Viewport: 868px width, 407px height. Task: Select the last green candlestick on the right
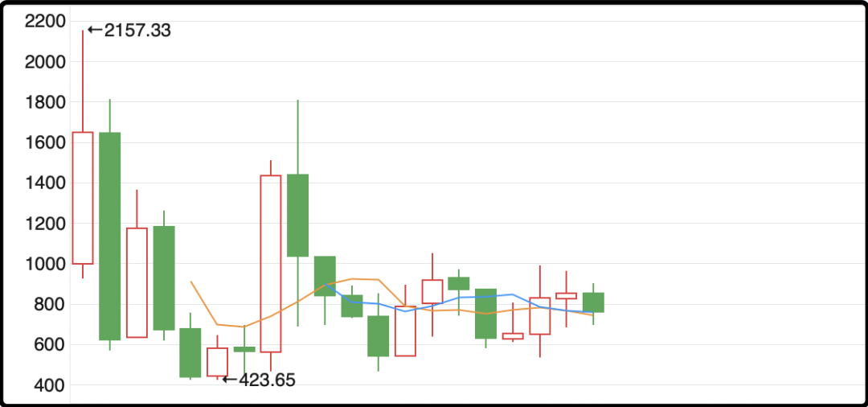pos(593,302)
